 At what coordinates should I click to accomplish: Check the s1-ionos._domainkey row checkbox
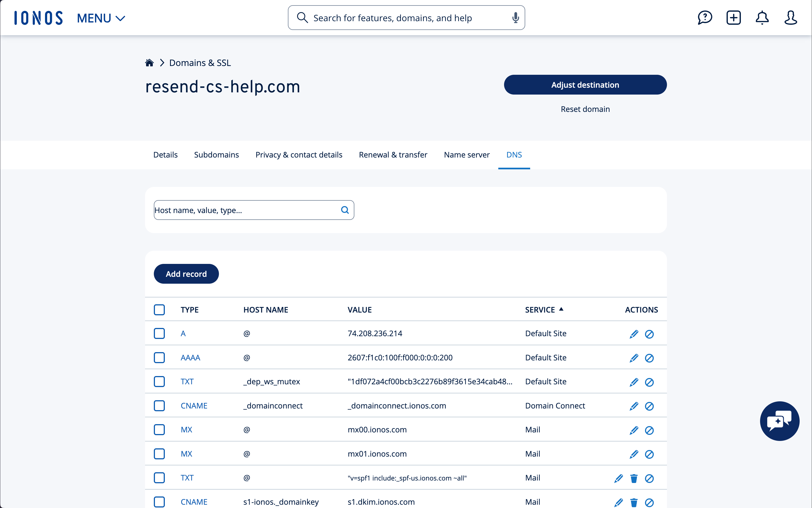(x=159, y=502)
